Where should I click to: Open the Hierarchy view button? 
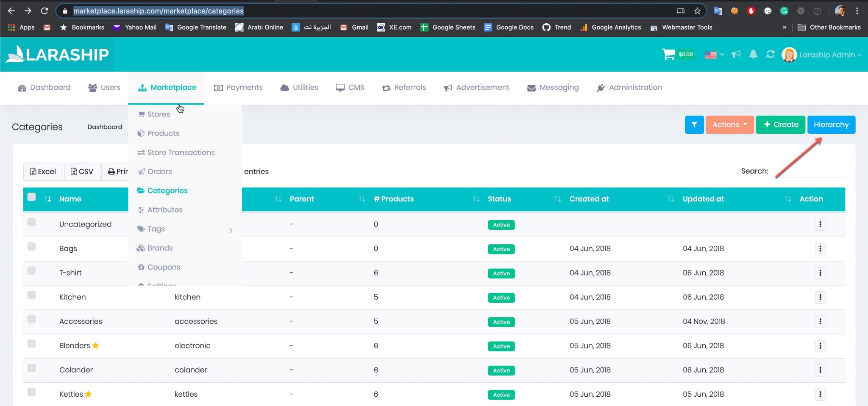(831, 124)
